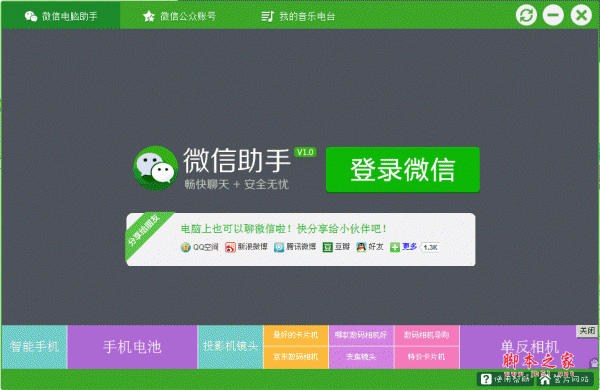Share via the 腾讯微博 icon
This screenshot has height=390, width=600.
pyautogui.click(x=279, y=247)
